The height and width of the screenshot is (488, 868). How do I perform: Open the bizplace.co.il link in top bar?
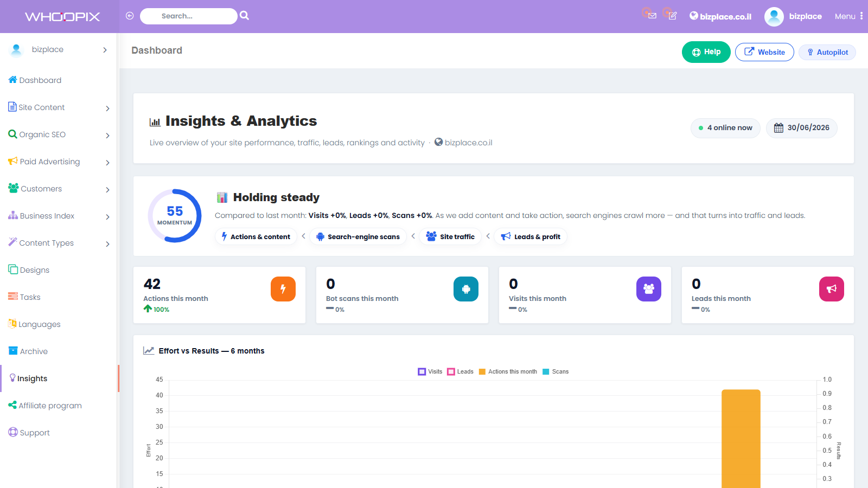720,16
